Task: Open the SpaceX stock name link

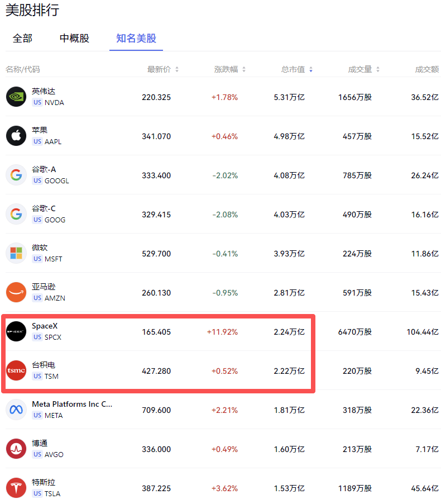Action: 45,326
